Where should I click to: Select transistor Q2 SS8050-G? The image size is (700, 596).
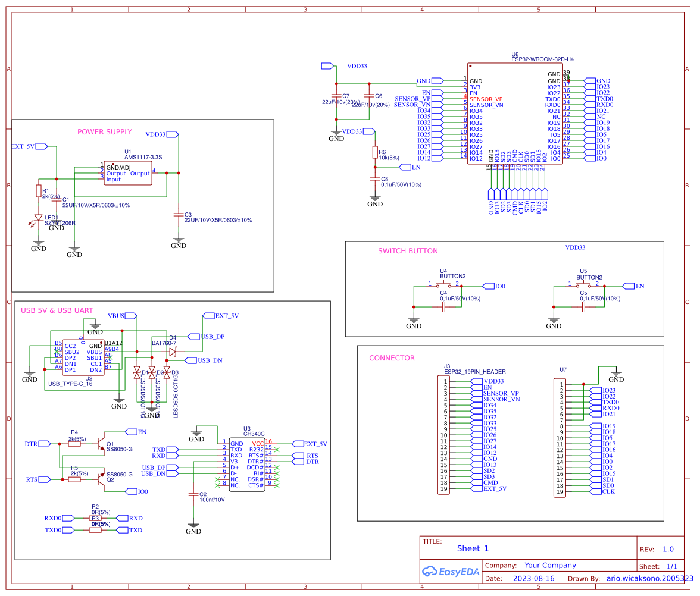pyautogui.click(x=101, y=479)
